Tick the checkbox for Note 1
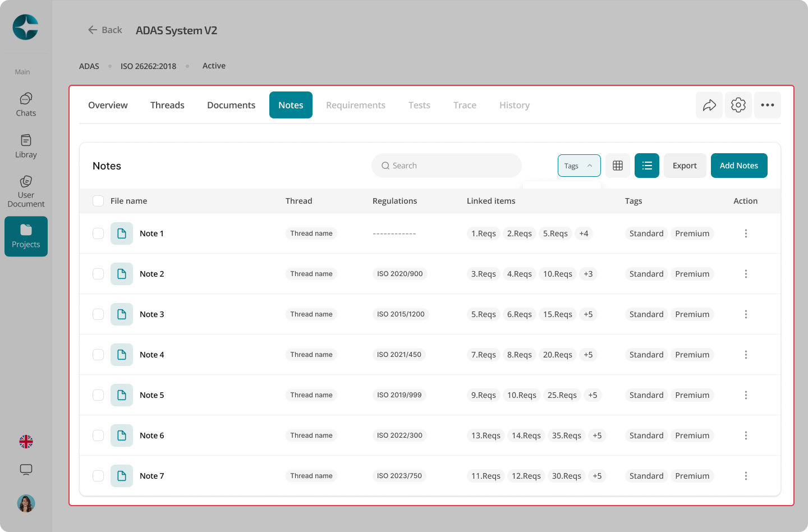The height and width of the screenshot is (532, 808). [x=98, y=233]
